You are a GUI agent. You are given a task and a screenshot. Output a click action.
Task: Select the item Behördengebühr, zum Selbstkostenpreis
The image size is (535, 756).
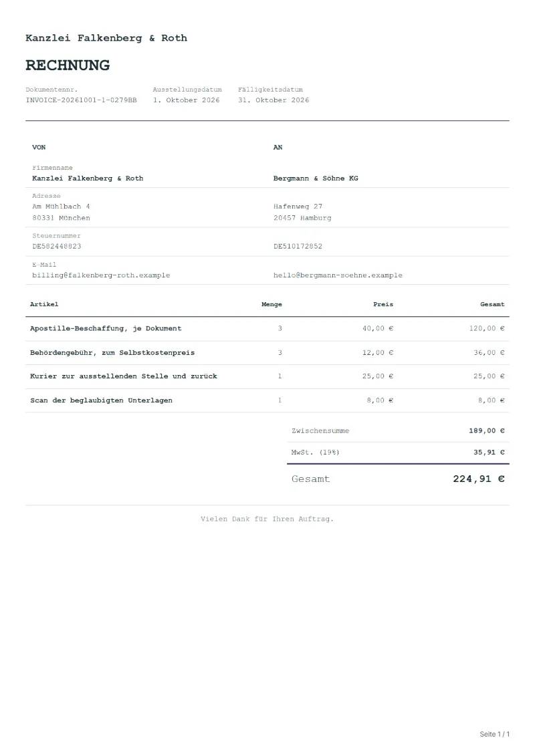click(x=112, y=353)
